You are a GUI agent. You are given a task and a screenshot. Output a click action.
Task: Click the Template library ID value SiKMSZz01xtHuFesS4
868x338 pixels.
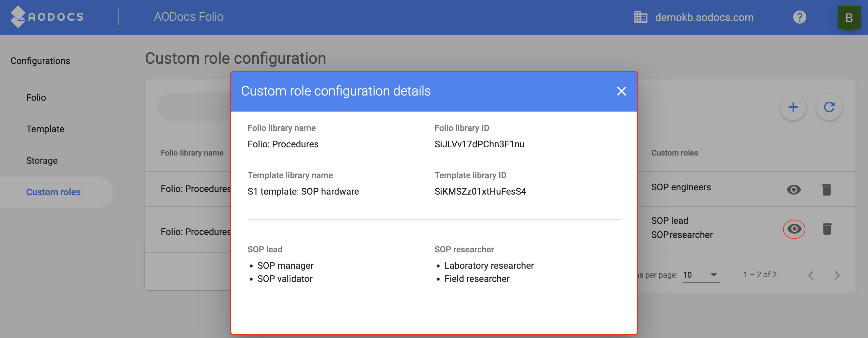point(480,191)
